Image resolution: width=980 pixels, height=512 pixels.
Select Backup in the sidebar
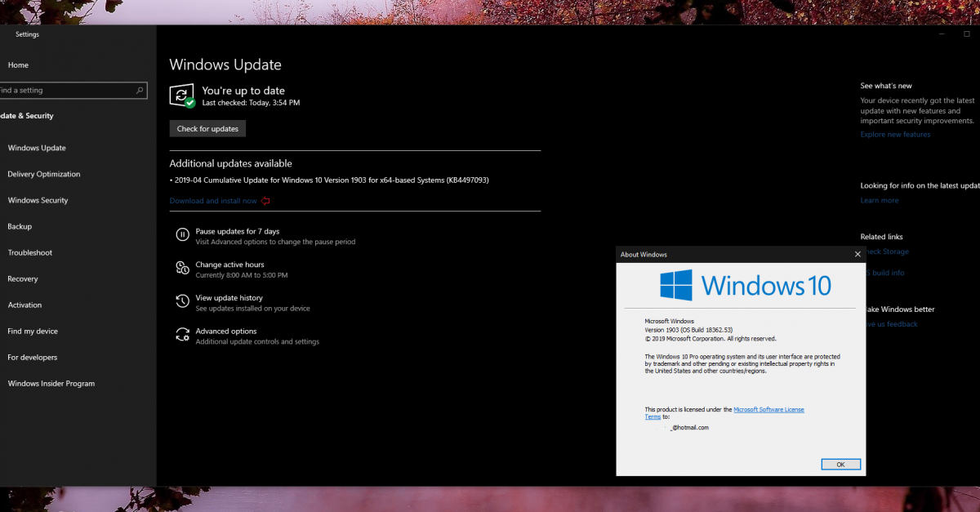(x=20, y=226)
